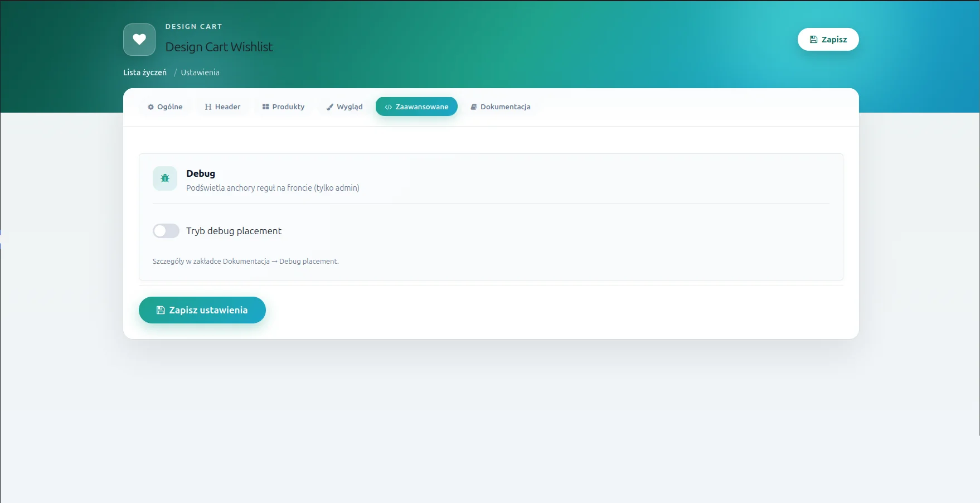The height and width of the screenshot is (503, 980).
Task: Click the Tryb debug placement label text
Action: [x=234, y=231]
